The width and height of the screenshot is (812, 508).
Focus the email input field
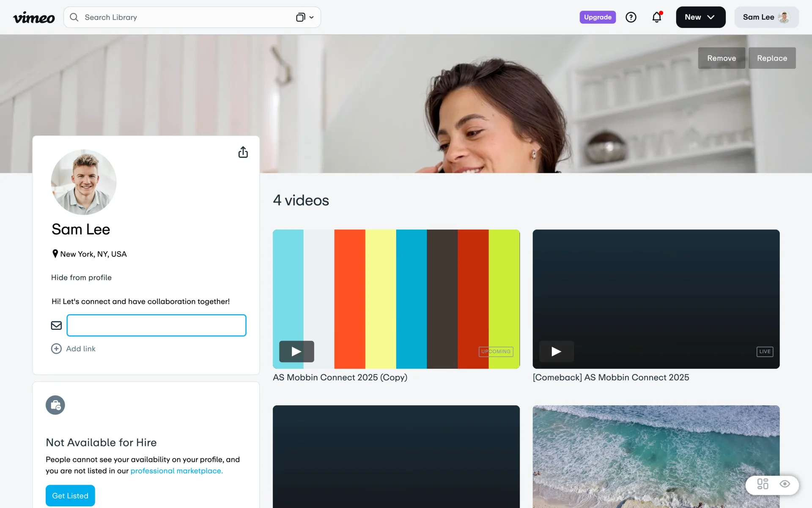point(156,325)
